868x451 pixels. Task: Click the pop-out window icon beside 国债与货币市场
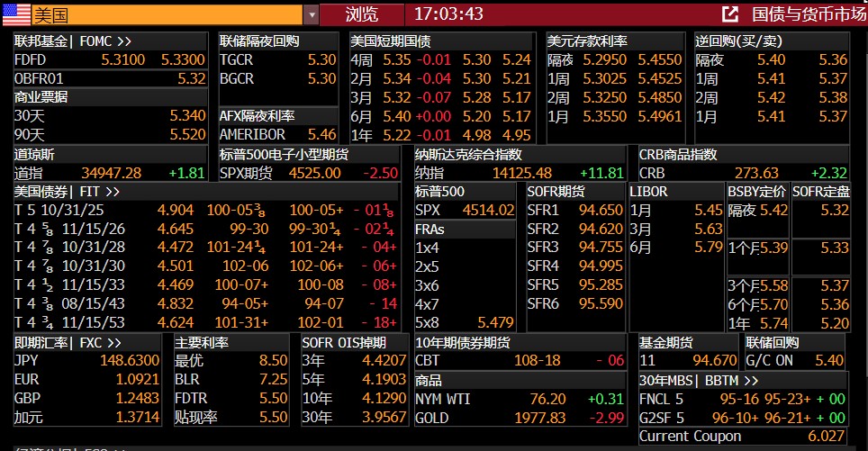pos(730,14)
